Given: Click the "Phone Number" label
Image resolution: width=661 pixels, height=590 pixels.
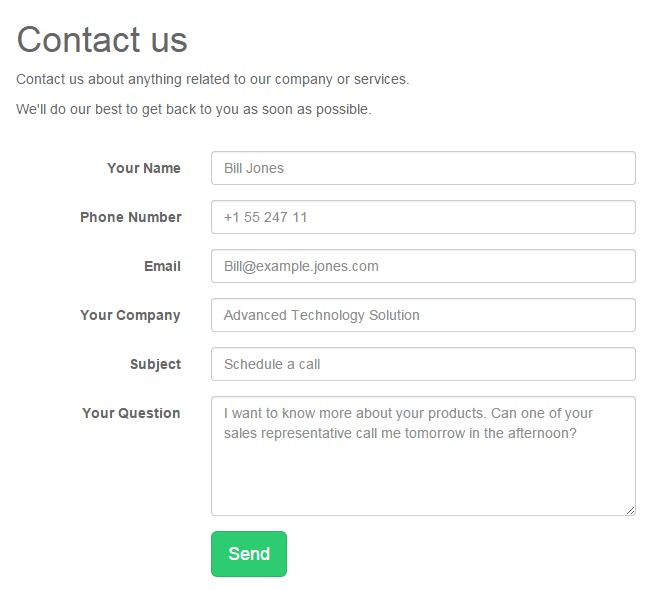Looking at the screenshot, I should coord(131,217).
